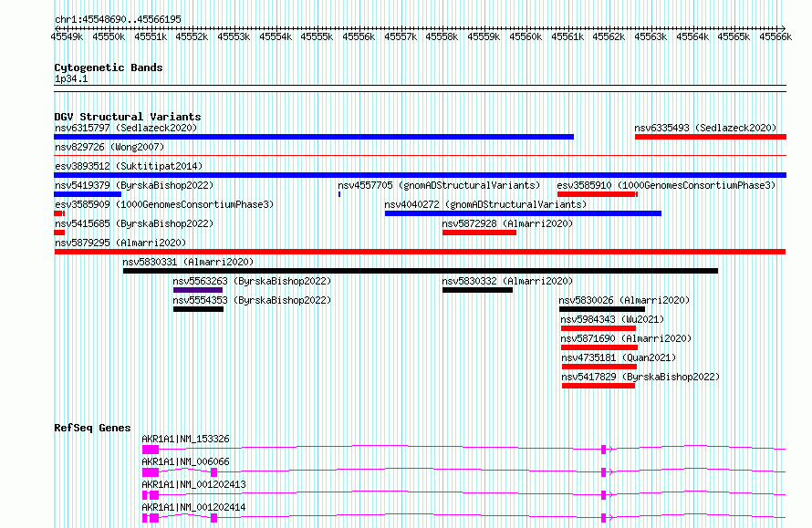The height and width of the screenshot is (528, 812).
Task: Select the red bar under nsv5984343
Action: click(599, 328)
